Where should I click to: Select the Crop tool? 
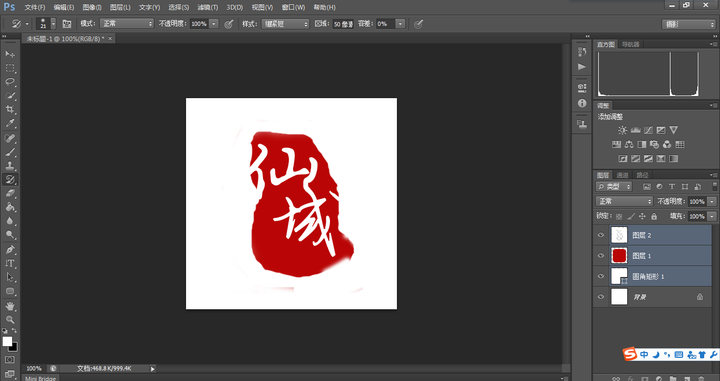pos(10,109)
